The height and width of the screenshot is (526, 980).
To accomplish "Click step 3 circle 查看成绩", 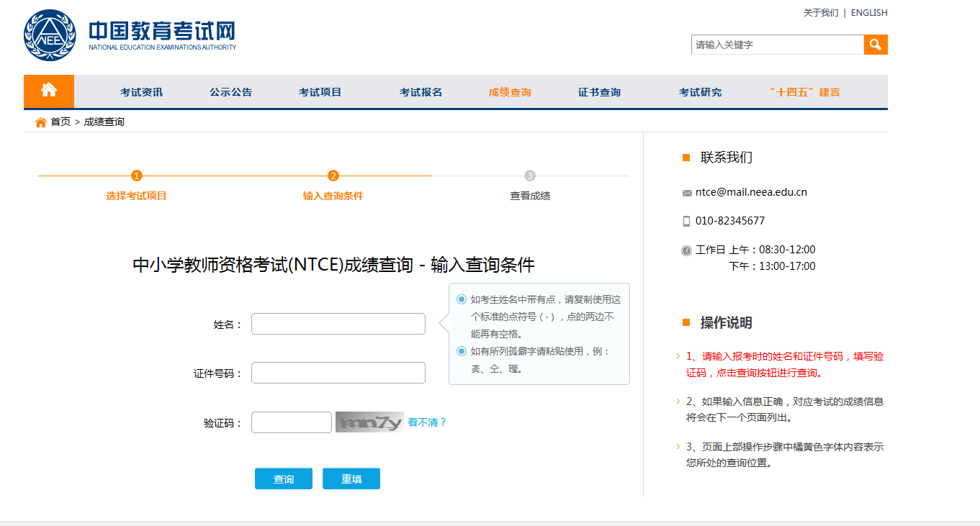I will tap(530, 176).
